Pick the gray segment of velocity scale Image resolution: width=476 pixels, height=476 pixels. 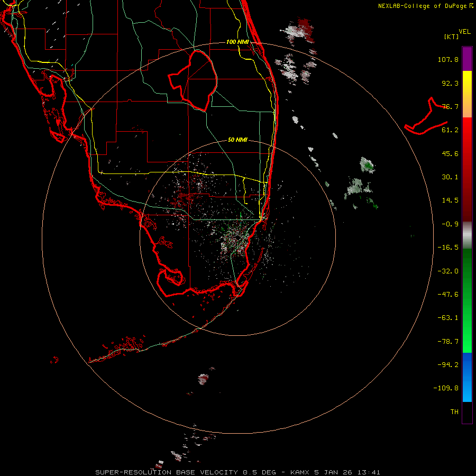[467, 235]
